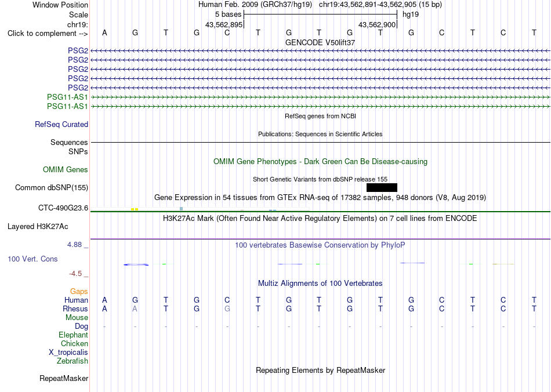Viewport: 551px width, 392px height.
Task: Click 'Click to complement -->' to complement bases
Action: click(48, 34)
